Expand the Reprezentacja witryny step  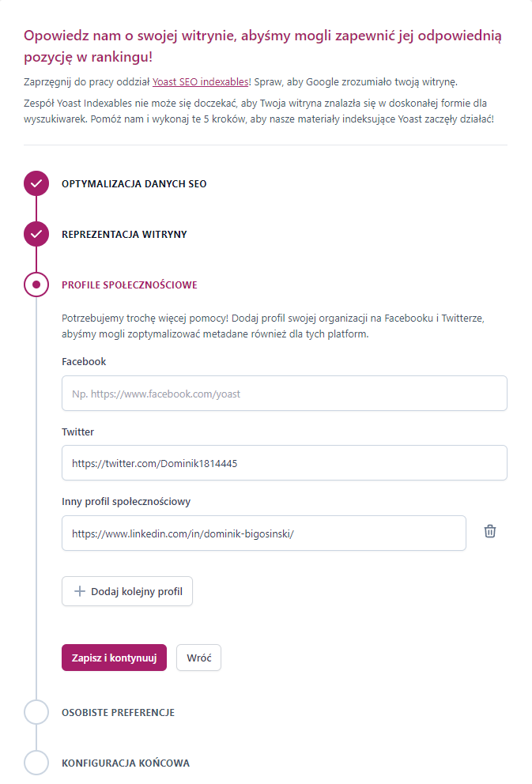pyautogui.click(x=124, y=235)
